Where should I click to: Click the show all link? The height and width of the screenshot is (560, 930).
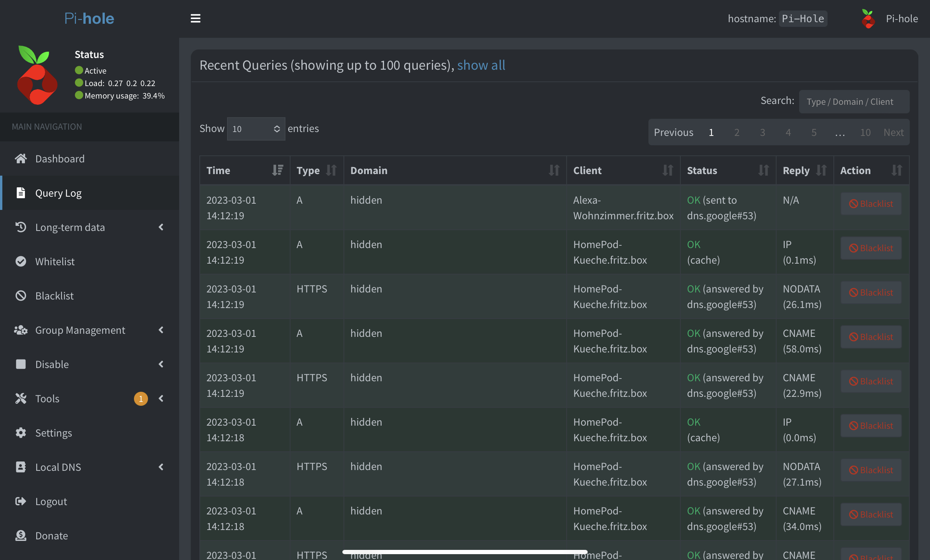pos(481,65)
